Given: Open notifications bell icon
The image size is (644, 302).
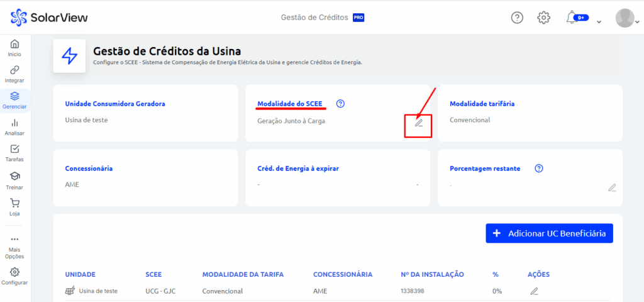Looking at the screenshot, I should (572, 18).
